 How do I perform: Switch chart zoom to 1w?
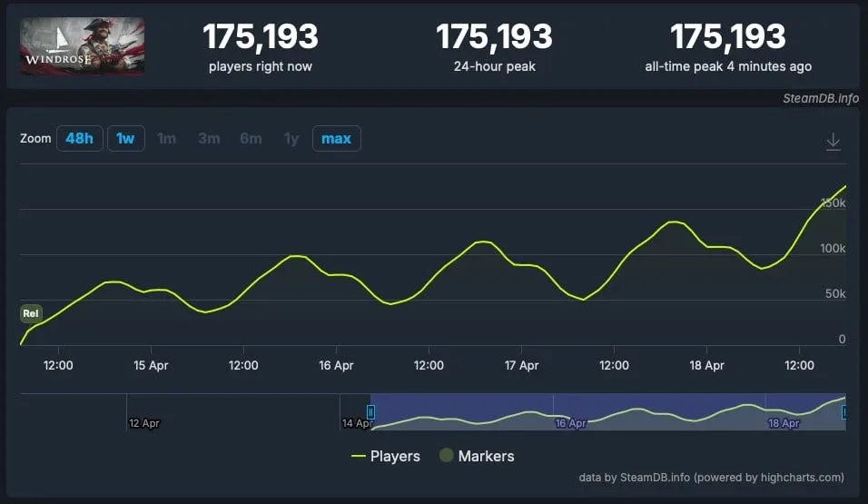pos(125,139)
